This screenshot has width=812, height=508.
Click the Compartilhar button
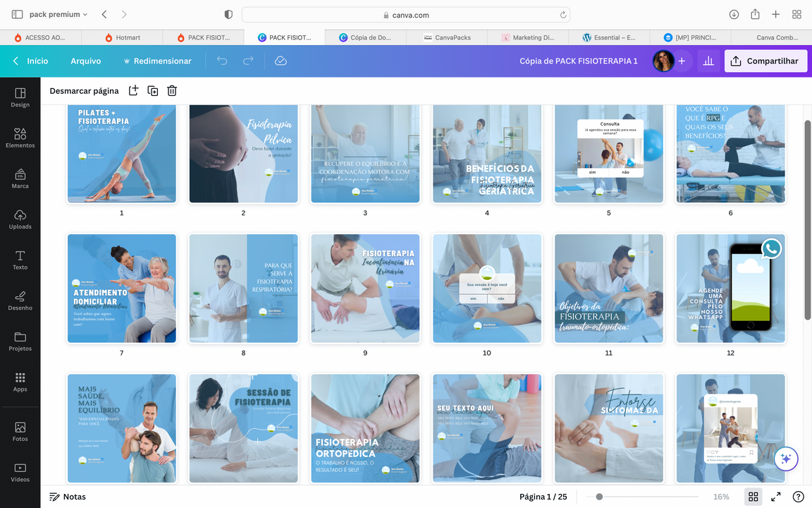pos(765,61)
